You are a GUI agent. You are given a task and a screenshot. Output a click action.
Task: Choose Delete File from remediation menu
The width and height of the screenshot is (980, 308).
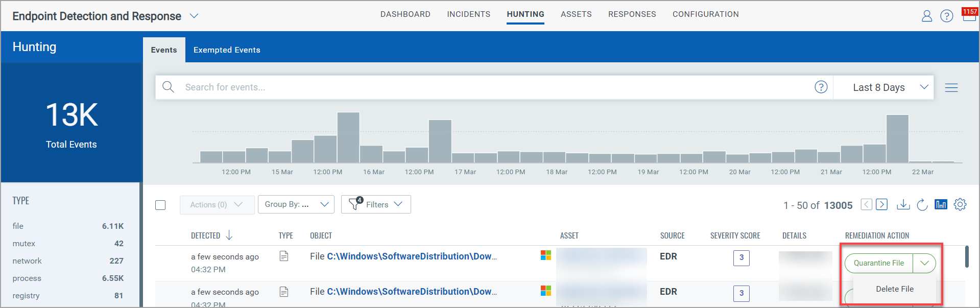tap(895, 289)
